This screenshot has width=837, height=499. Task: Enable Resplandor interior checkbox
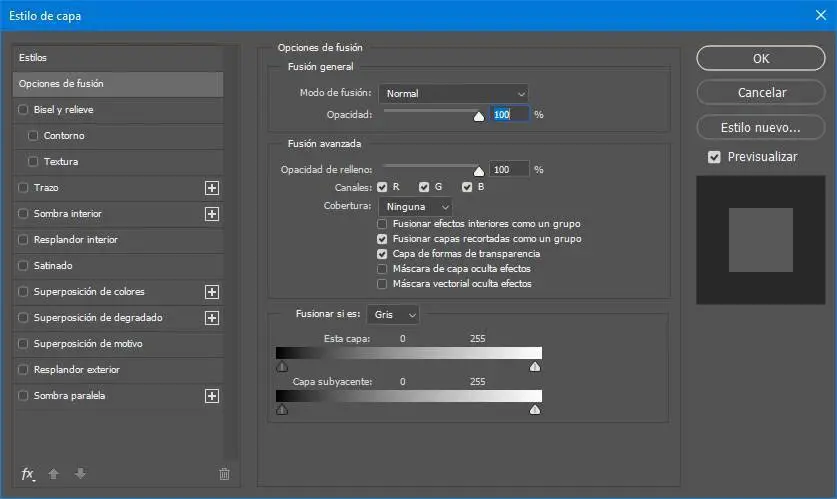(x=23, y=240)
